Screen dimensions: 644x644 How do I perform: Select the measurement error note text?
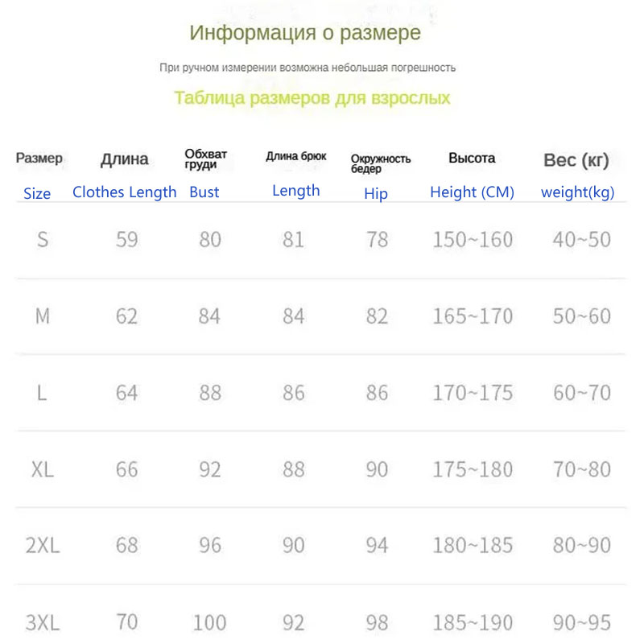308,68
